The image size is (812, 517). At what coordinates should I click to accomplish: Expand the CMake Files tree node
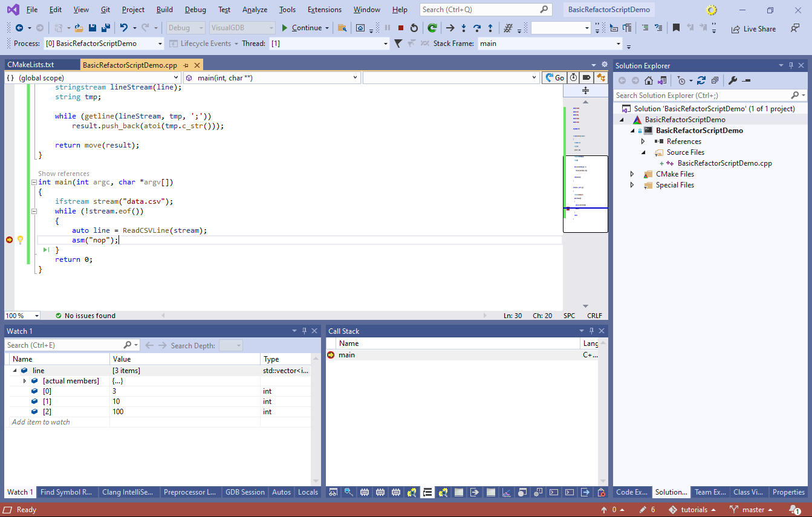pos(632,174)
